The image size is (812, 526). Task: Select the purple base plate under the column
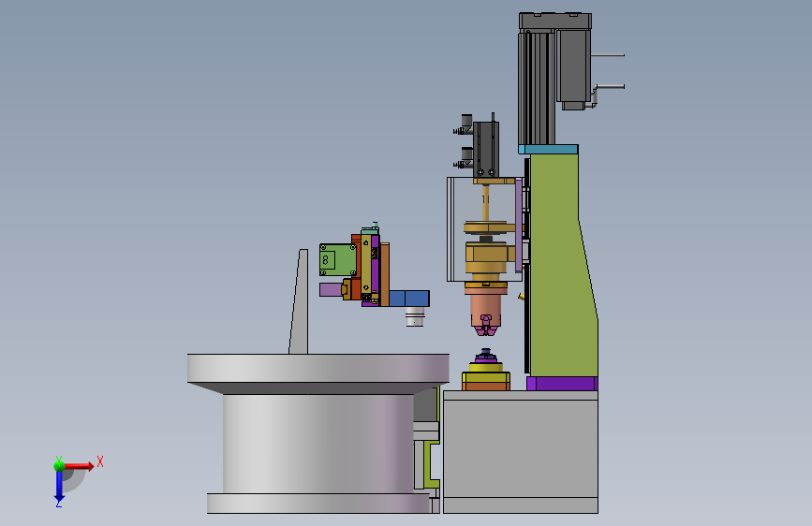562,384
